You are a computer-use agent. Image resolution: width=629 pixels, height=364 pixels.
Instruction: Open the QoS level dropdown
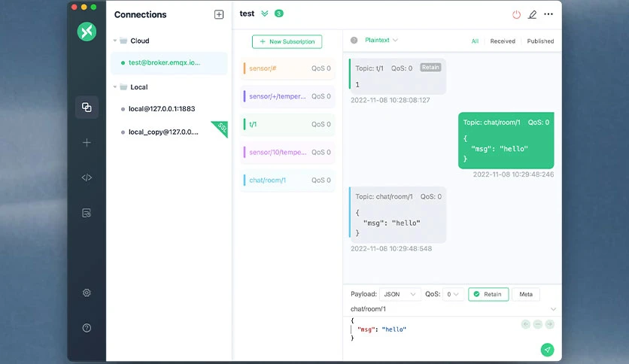pos(453,294)
